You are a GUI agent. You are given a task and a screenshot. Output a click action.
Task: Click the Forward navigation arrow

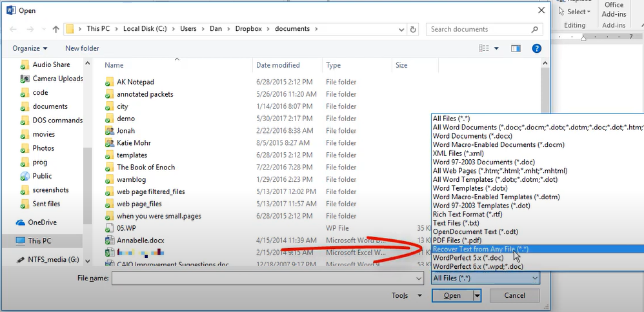30,29
